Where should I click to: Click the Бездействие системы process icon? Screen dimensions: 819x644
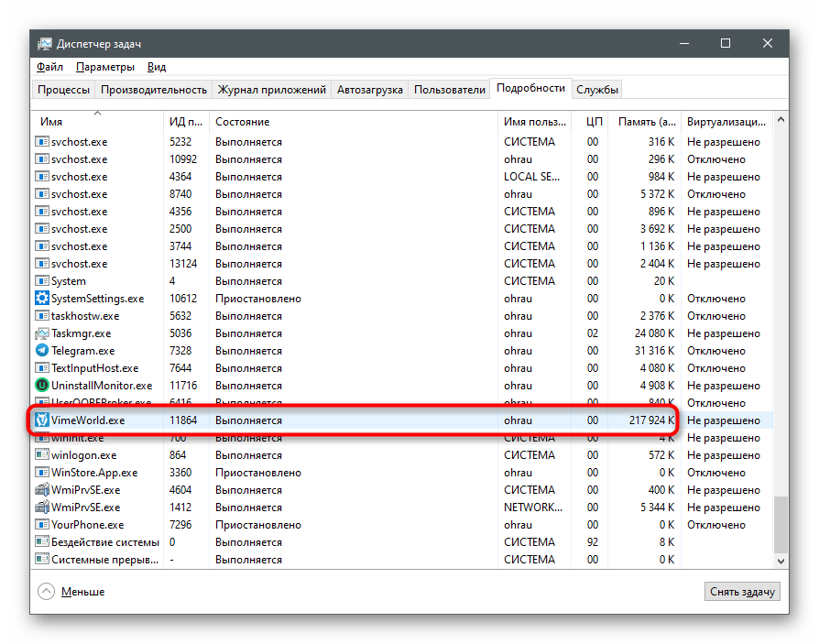pos(42,541)
